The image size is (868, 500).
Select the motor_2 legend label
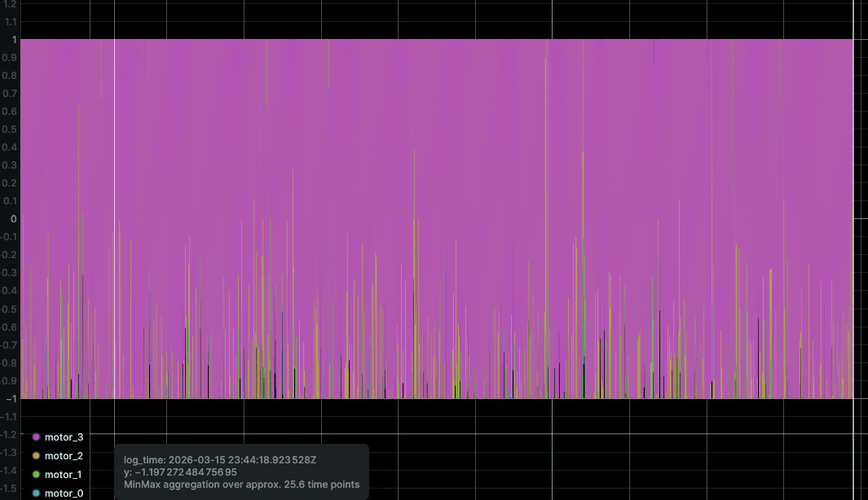pos(63,456)
